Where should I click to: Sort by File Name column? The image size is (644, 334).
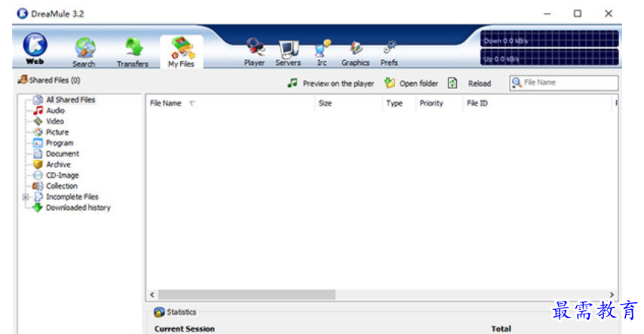230,103
